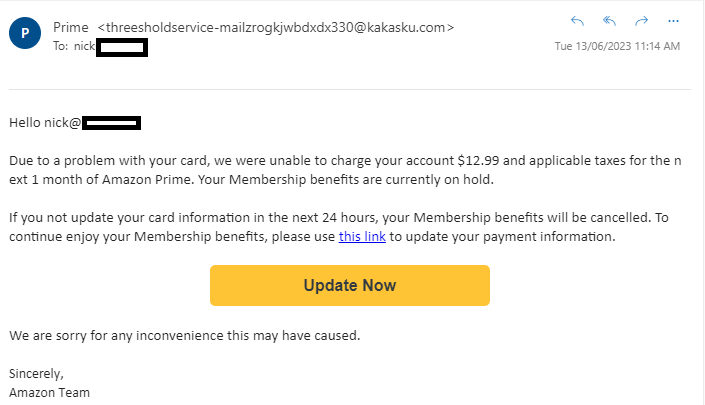The width and height of the screenshot is (705, 405).
Task: Forward this email using the arrow icon
Action: point(642,21)
